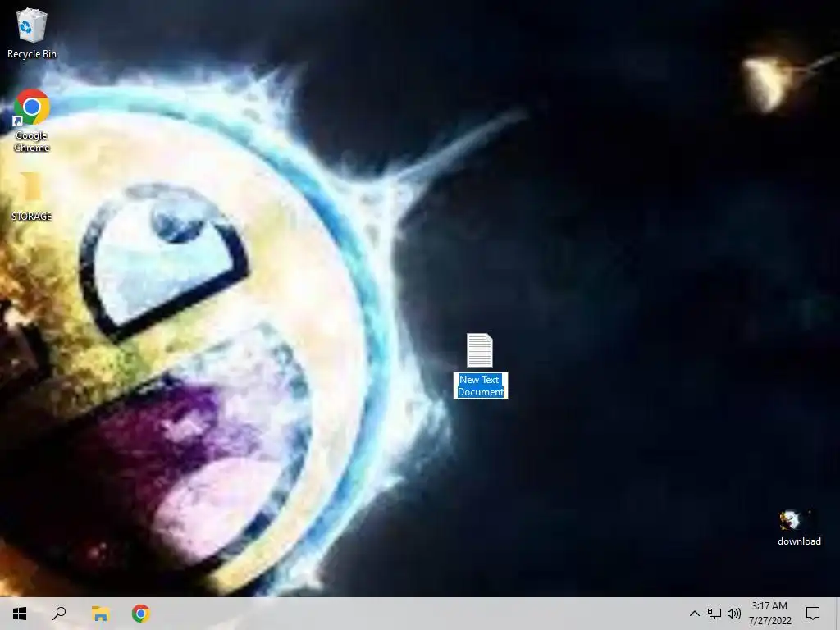Viewport: 840px width, 630px height.
Task: Click the download label text
Action: point(799,541)
